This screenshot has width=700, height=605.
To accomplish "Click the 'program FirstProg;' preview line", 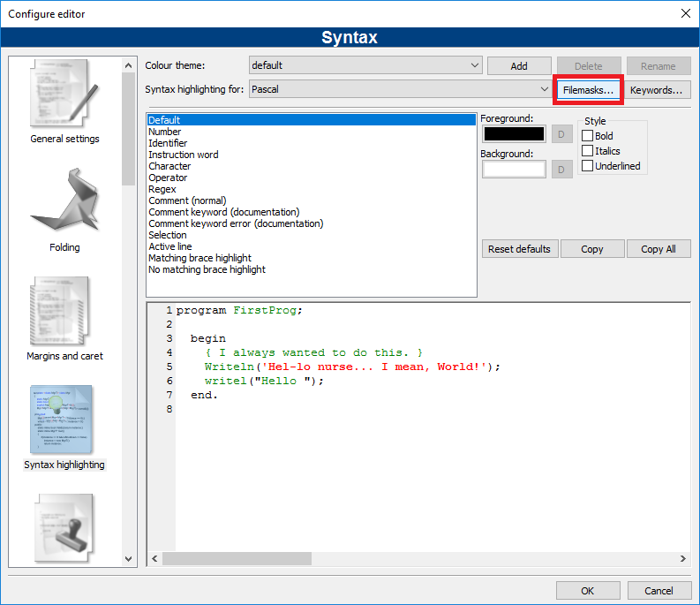I will [239, 310].
